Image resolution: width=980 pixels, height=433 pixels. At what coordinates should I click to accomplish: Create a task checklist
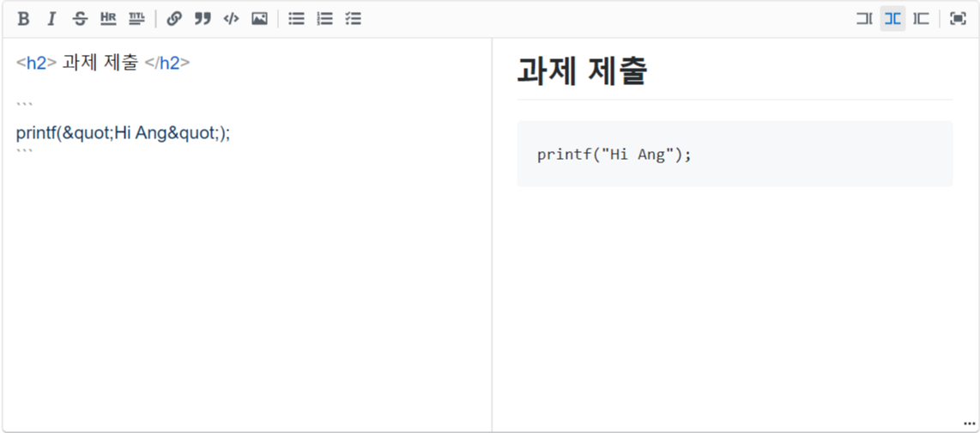(353, 19)
